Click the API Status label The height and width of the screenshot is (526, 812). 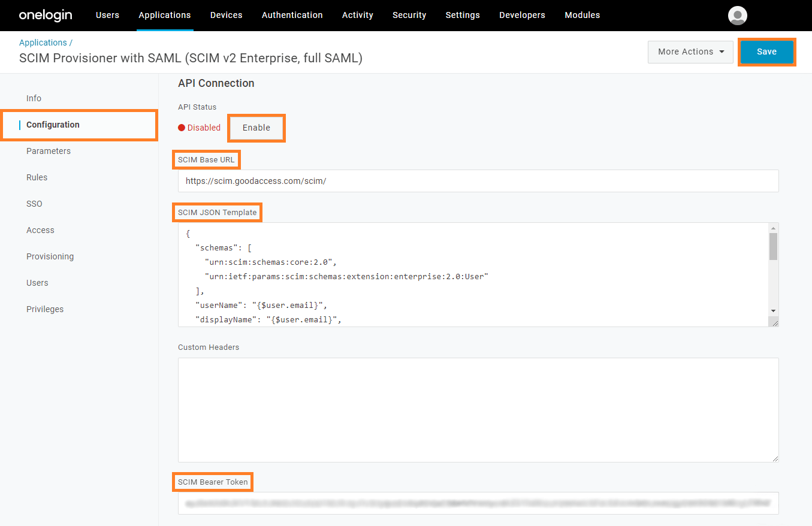point(197,107)
